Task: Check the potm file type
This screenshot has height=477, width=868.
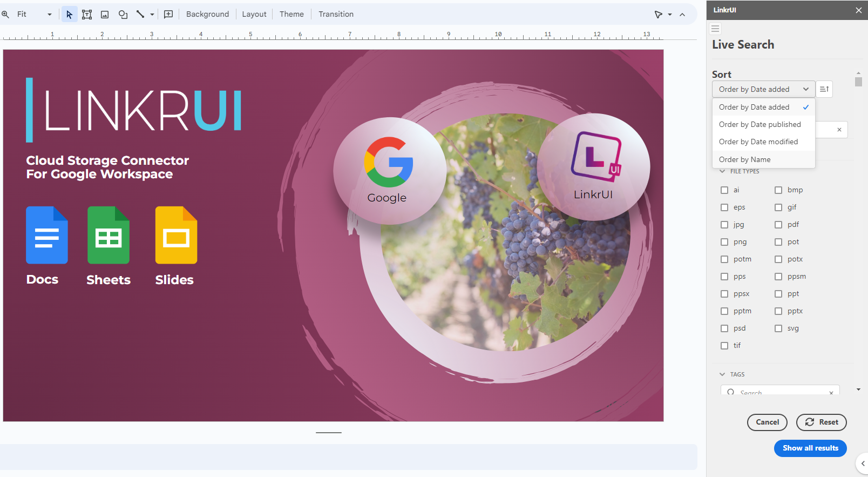Action: point(724,259)
